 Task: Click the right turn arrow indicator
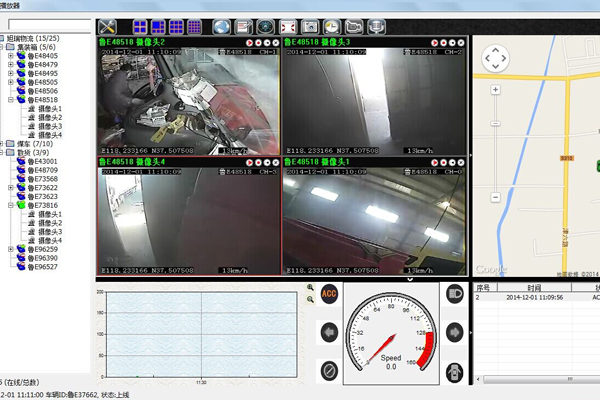pyautogui.click(x=453, y=332)
